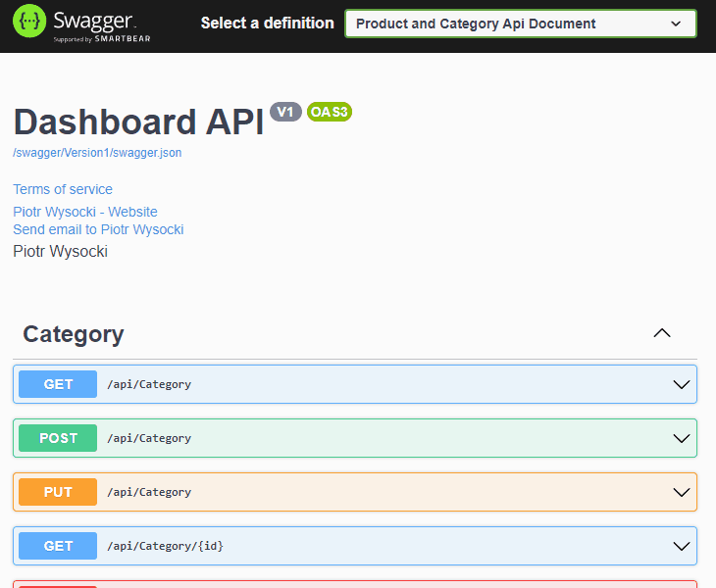Click the /api/Category path in PUT row
Screen dimensions: 716x588
coord(149,492)
